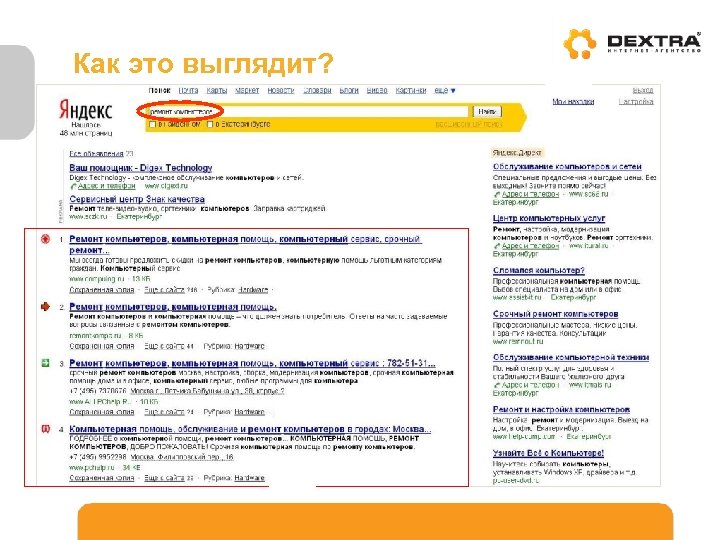This screenshot has width=720, height=540.
Task: Click the address link under result 4
Action: pyautogui.click(x=182, y=457)
